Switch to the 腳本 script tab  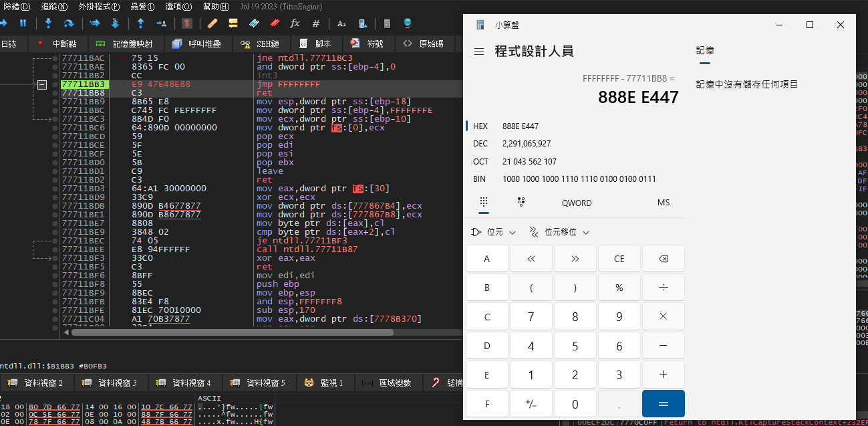[x=315, y=43]
